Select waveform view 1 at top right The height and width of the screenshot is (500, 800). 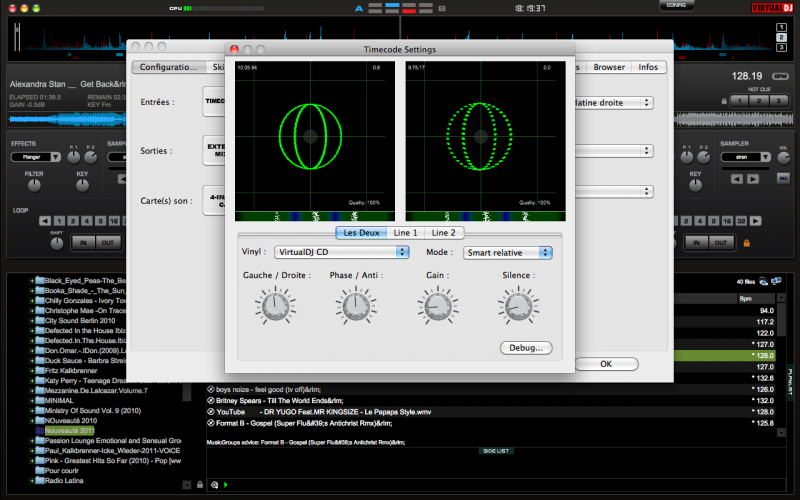[781, 27]
